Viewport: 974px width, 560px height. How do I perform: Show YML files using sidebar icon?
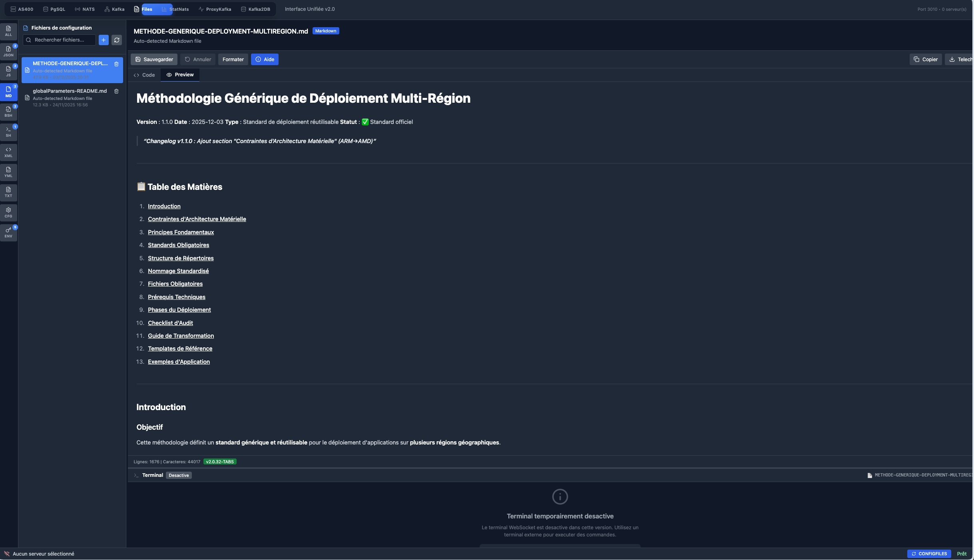click(8, 172)
